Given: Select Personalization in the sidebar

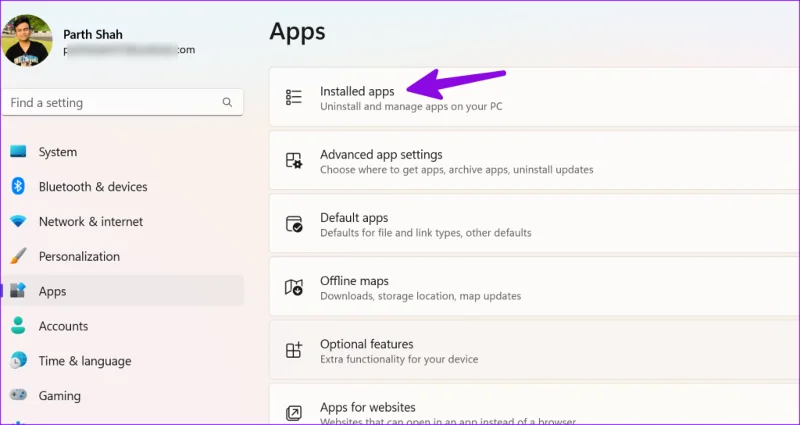Looking at the screenshot, I should coord(122,256).
